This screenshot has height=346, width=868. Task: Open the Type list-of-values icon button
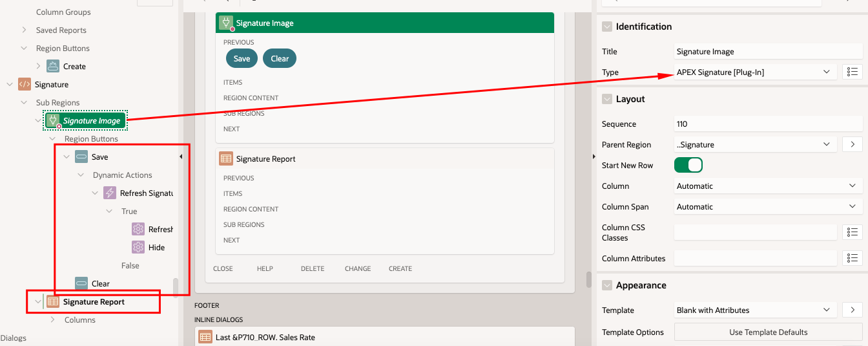point(852,72)
